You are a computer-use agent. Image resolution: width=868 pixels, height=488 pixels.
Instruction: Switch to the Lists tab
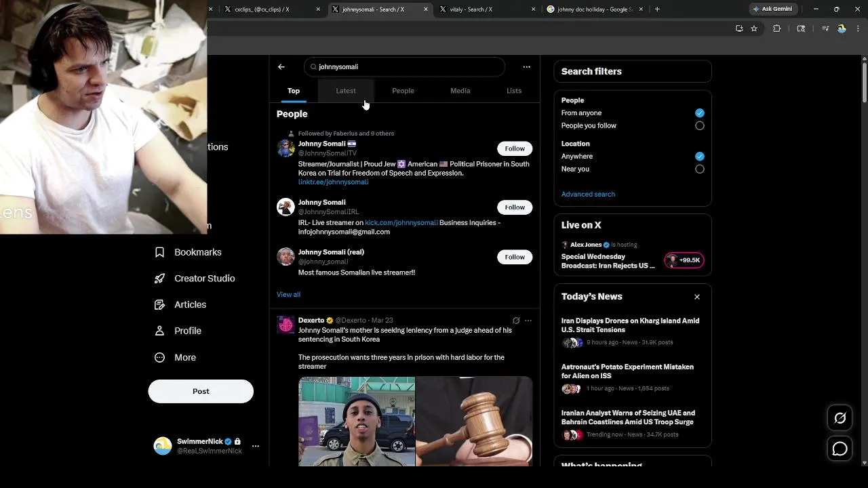tap(514, 91)
